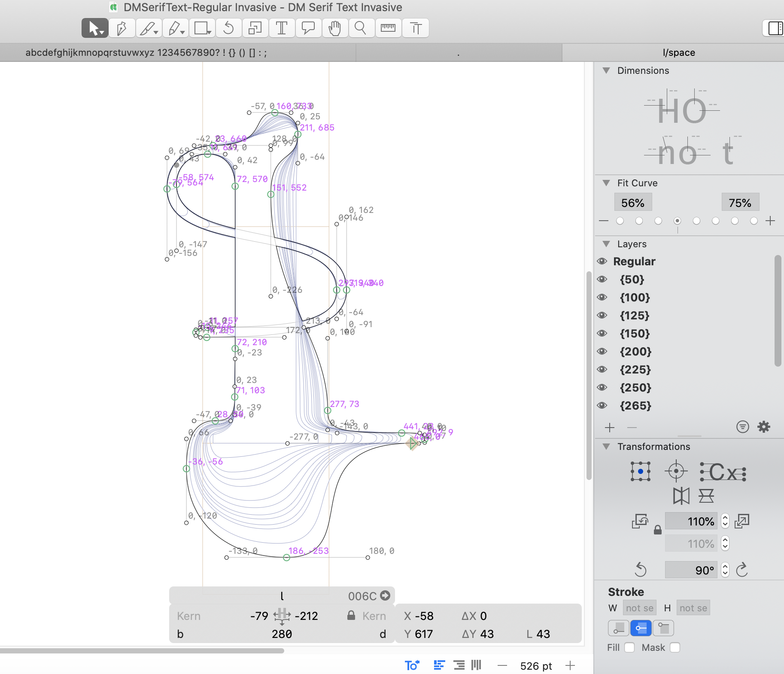Click the scale up icon
784x674 pixels.
click(742, 521)
